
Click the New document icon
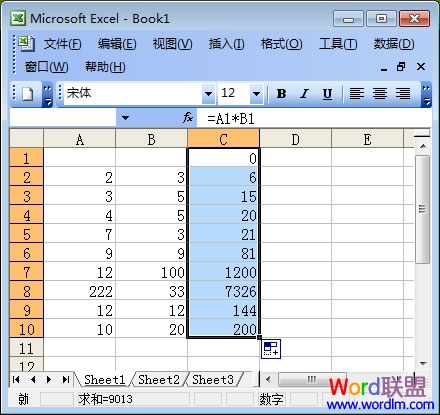27,94
